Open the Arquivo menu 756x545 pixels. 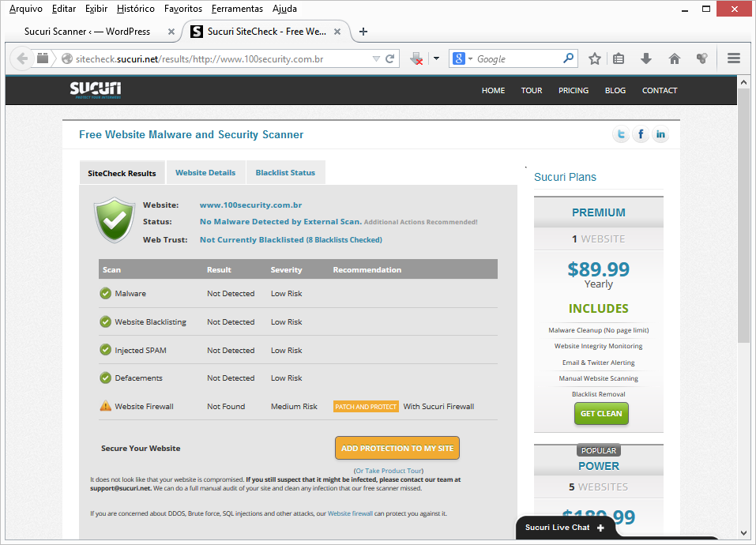pos(25,9)
